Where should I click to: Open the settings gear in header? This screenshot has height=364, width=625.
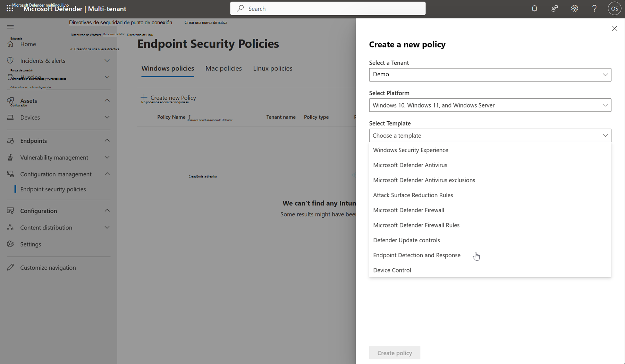click(x=575, y=9)
